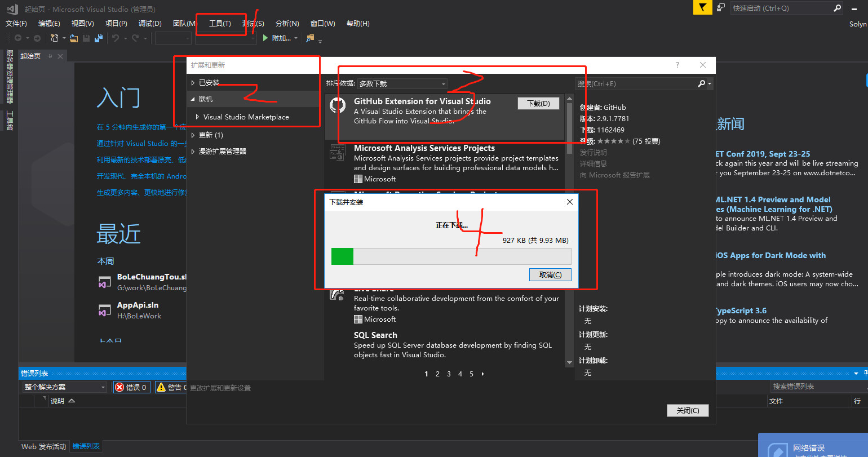The width and height of the screenshot is (868, 457).
Task: Open the dropdown arrow next to 附加
Action: click(x=296, y=38)
